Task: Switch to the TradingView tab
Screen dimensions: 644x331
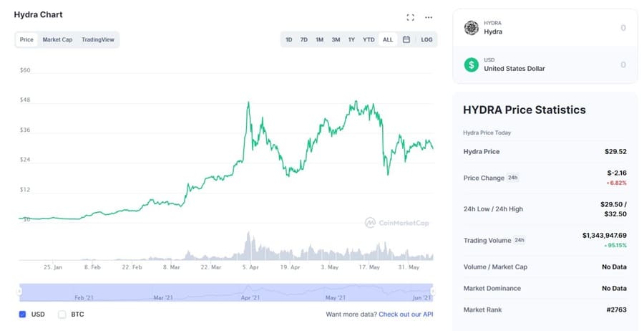Action: (x=98, y=39)
